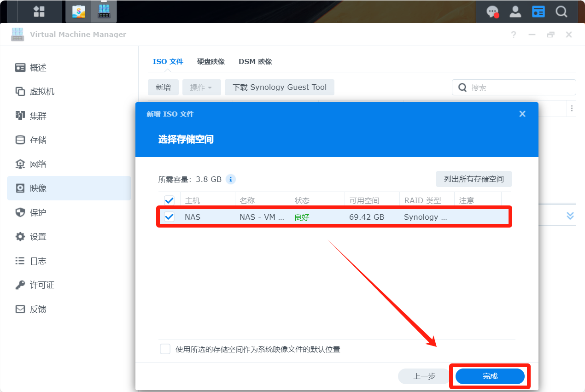Click the 列出所有存储空间 button

point(474,179)
